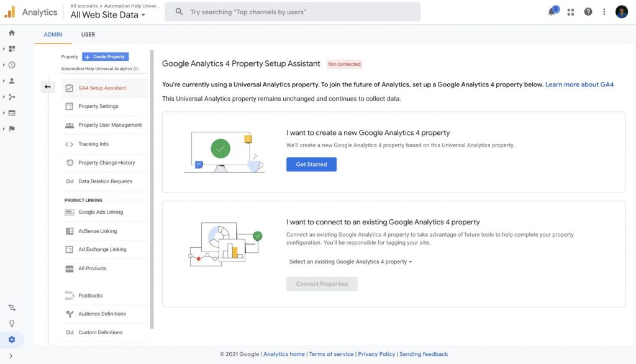Open Custom Definitions menu item

coord(105,332)
